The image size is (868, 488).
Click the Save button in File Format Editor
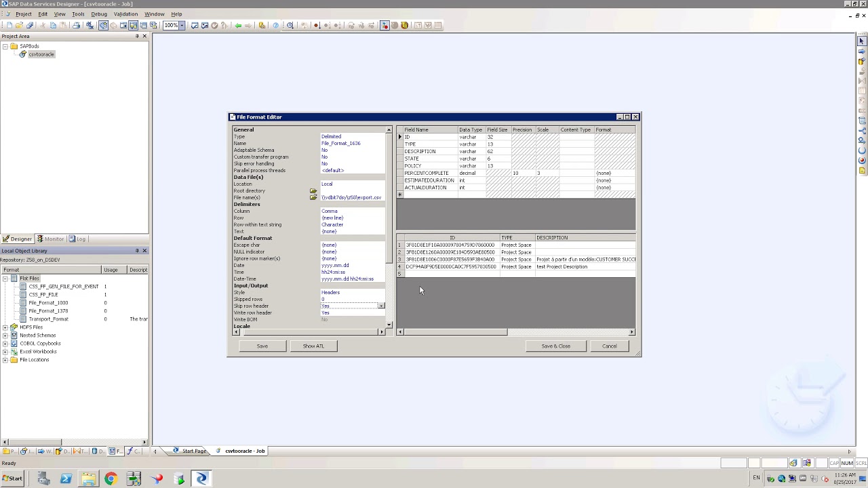[262, 346]
